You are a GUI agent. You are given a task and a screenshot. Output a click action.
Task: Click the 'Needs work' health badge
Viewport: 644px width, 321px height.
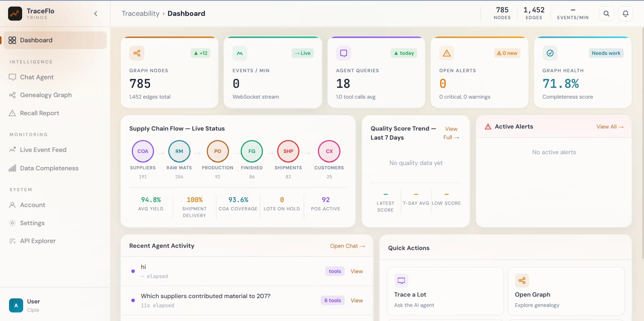[606, 53]
